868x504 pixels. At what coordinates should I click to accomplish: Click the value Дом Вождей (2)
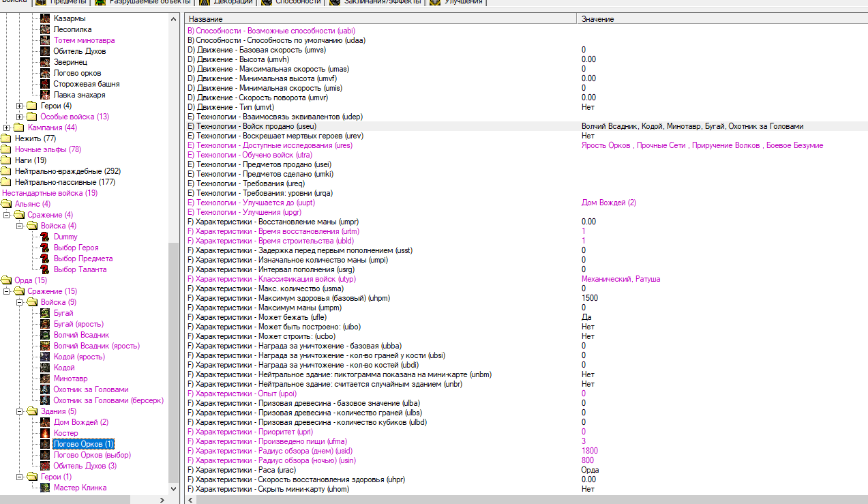[608, 203]
